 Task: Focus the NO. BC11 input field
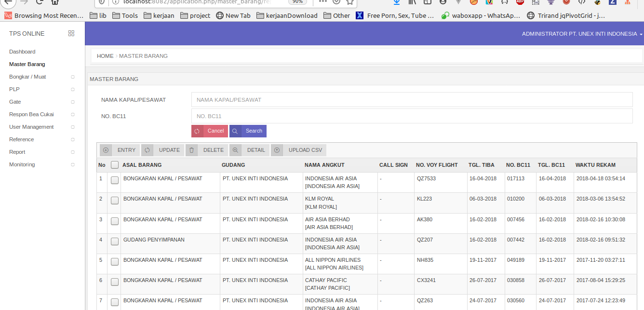[412, 116]
